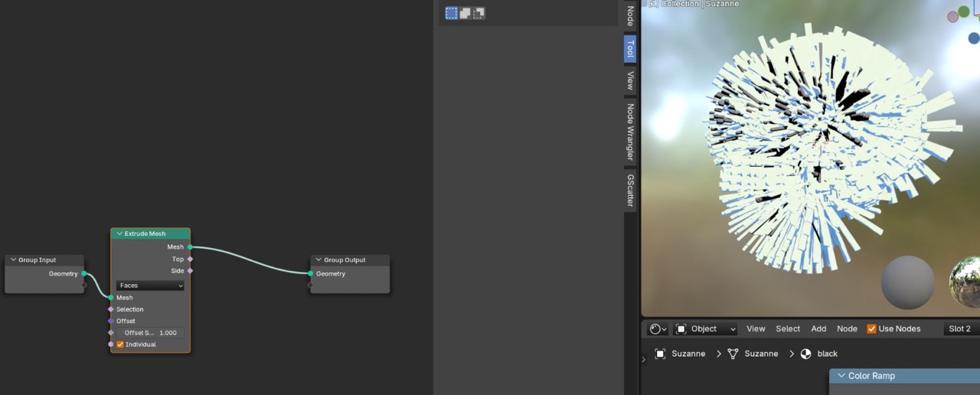Switch to the GScatter sidebar tab
980x395 pixels.
point(630,191)
